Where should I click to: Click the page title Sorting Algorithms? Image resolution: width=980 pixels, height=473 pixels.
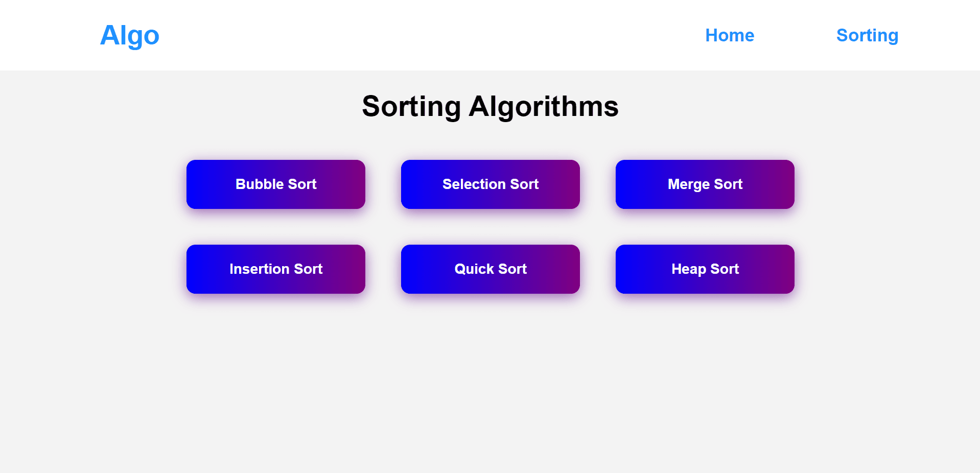[490, 106]
